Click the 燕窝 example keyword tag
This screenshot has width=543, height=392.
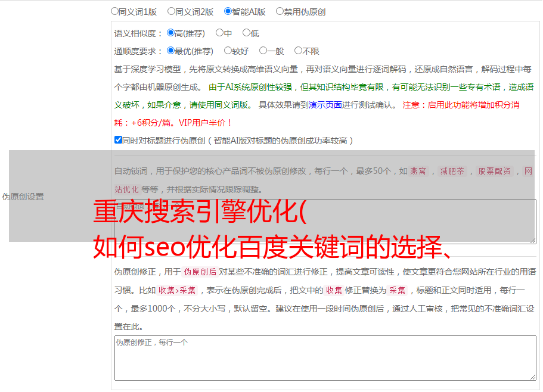[x=418, y=171]
